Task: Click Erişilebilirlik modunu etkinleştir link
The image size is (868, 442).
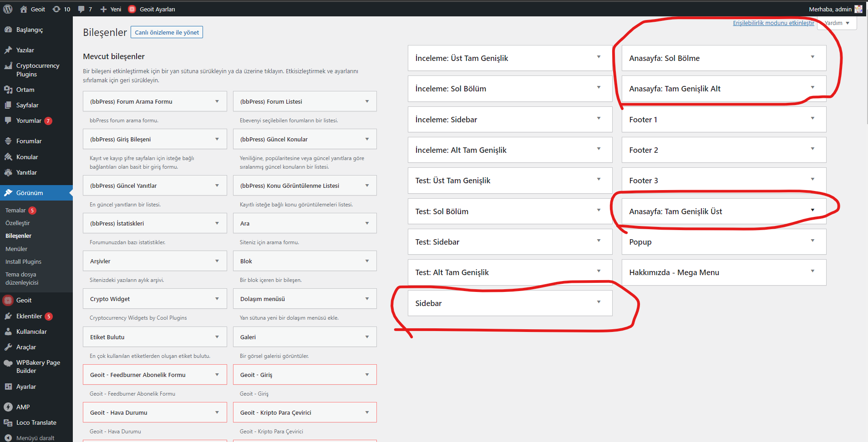Action: [x=773, y=23]
